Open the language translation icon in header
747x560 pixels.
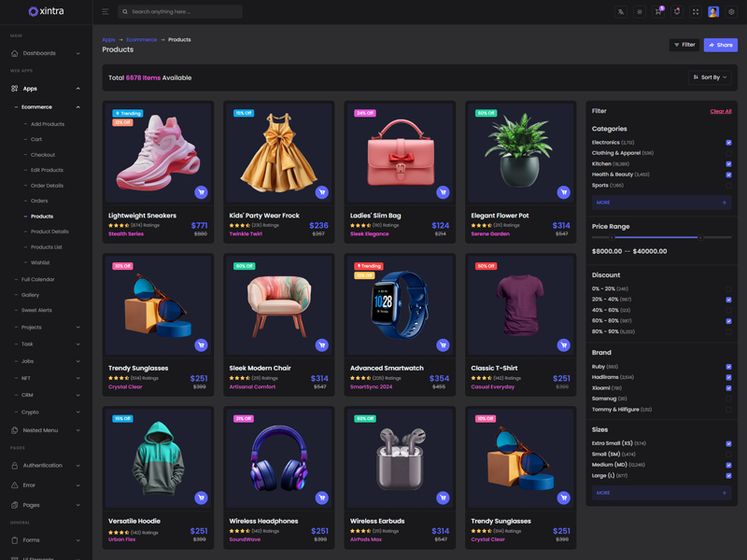click(619, 12)
